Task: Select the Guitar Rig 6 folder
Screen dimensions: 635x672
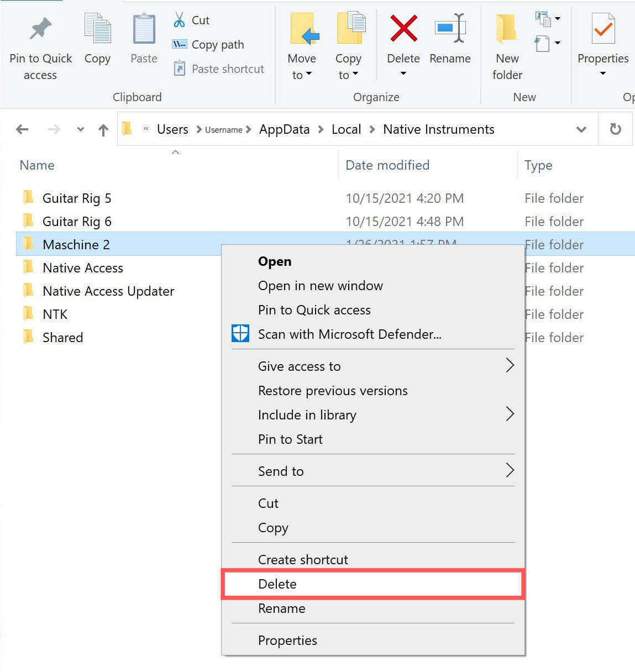Action: coord(77,222)
